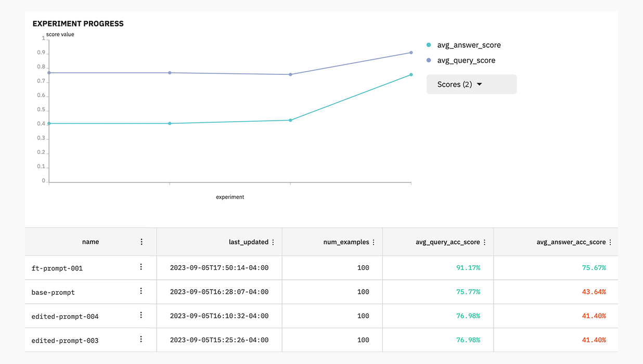Open kebab menu for ft-prompt-001 row
Viewport: 643px width, 364px height.
point(141,267)
